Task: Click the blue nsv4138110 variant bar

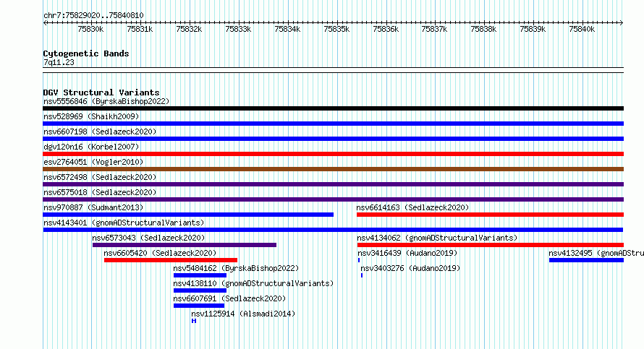Action: point(200,290)
